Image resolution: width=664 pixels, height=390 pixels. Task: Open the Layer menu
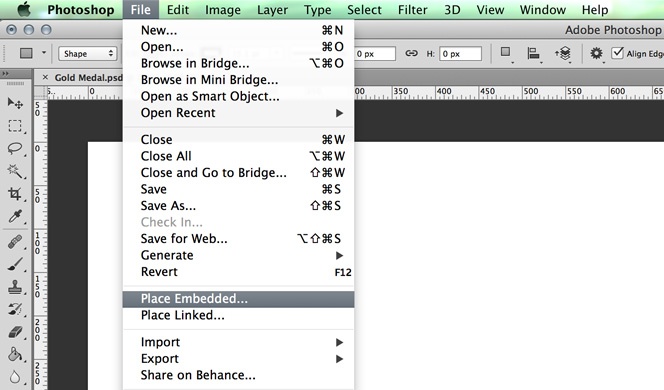pyautogui.click(x=272, y=9)
